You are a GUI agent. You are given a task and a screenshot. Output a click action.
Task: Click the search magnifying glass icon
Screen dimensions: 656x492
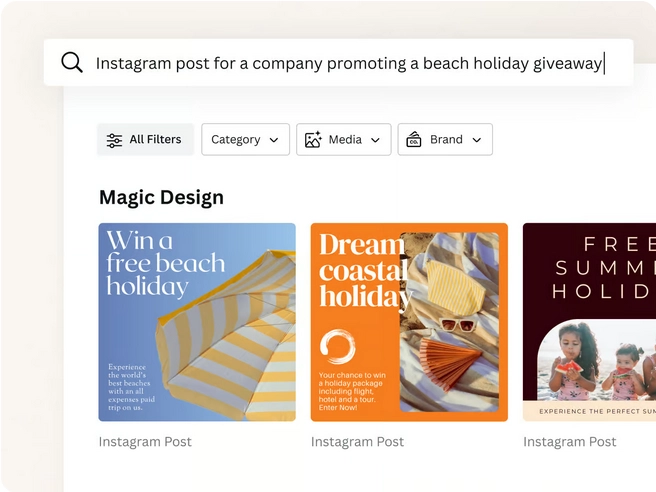pyautogui.click(x=72, y=63)
